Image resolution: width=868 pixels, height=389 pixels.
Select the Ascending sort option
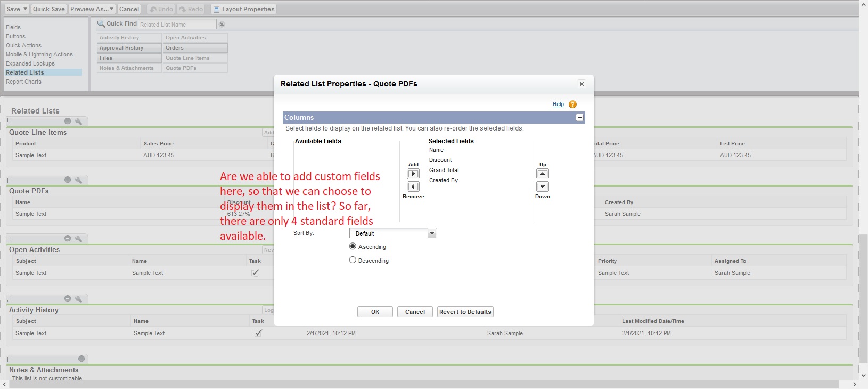[353, 246]
